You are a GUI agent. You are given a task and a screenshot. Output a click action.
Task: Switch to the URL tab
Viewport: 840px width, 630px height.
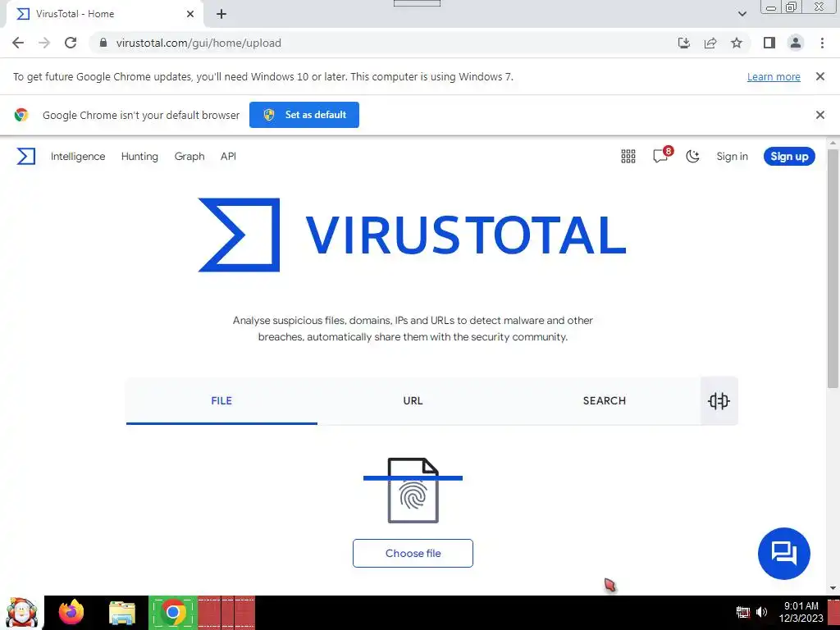pyautogui.click(x=413, y=400)
